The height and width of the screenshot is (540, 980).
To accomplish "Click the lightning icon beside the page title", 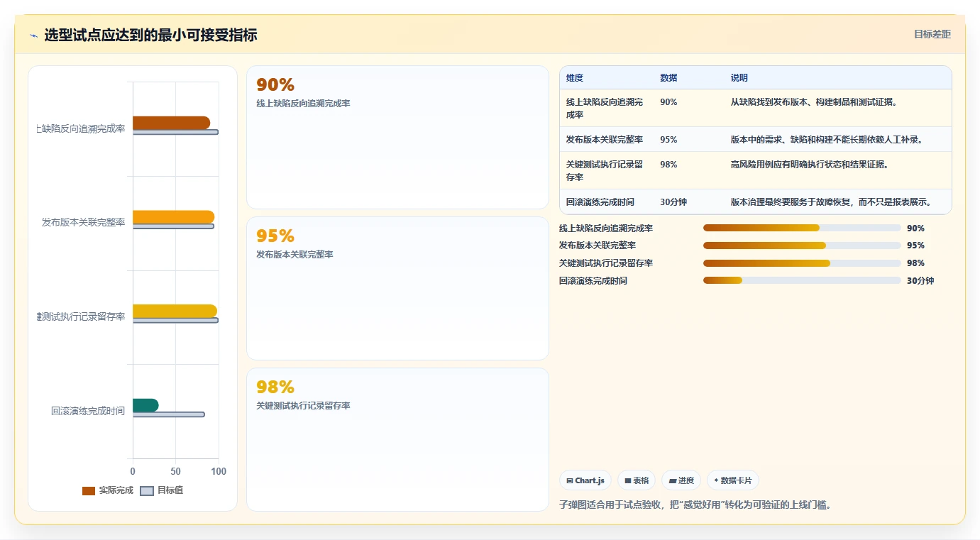I will click(33, 35).
